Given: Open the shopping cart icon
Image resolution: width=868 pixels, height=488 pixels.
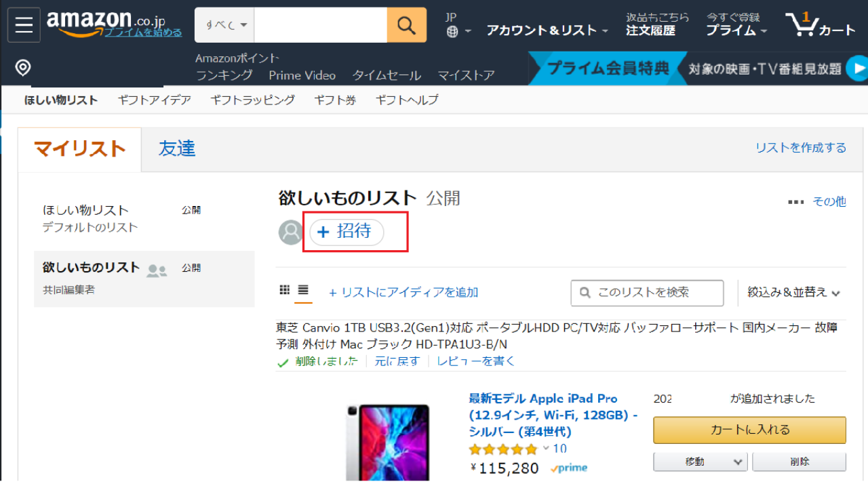Looking at the screenshot, I should (x=821, y=25).
